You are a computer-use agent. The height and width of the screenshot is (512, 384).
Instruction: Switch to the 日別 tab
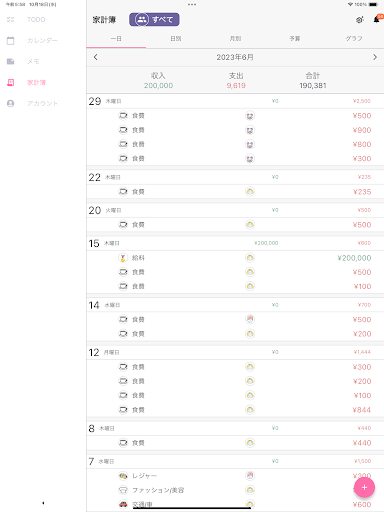click(176, 39)
